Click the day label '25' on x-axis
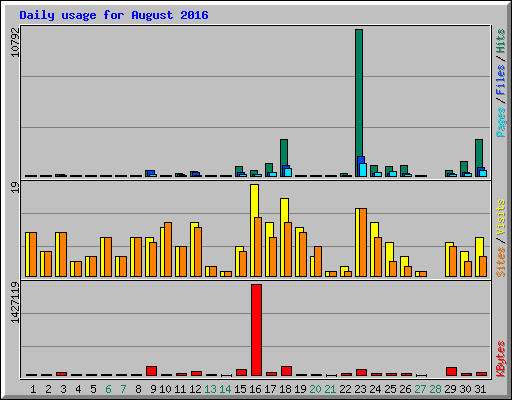The height and width of the screenshot is (400, 512). pyautogui.click(x=390, y=389)
